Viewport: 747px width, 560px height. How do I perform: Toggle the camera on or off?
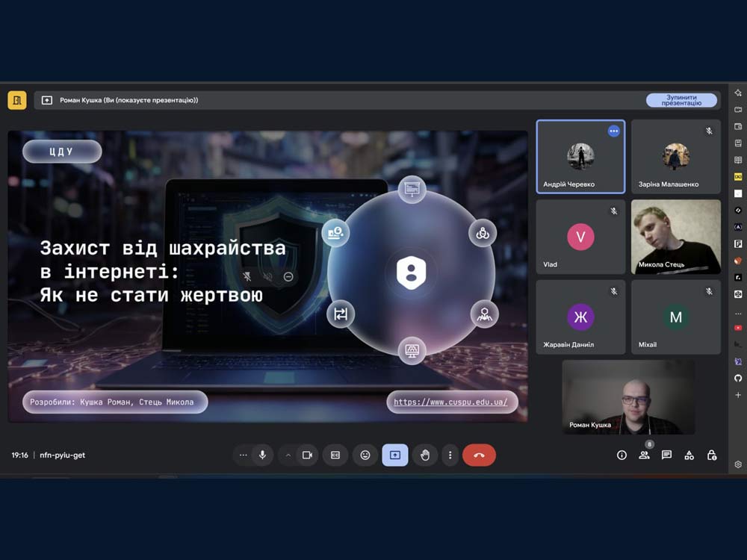tap(307, 455)
